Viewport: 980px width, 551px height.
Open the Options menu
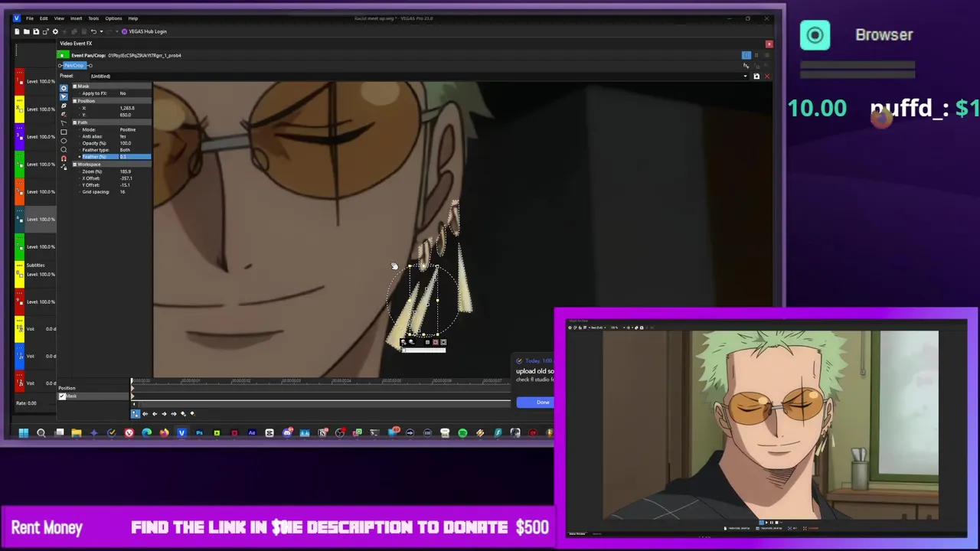(x=113, y=18)
